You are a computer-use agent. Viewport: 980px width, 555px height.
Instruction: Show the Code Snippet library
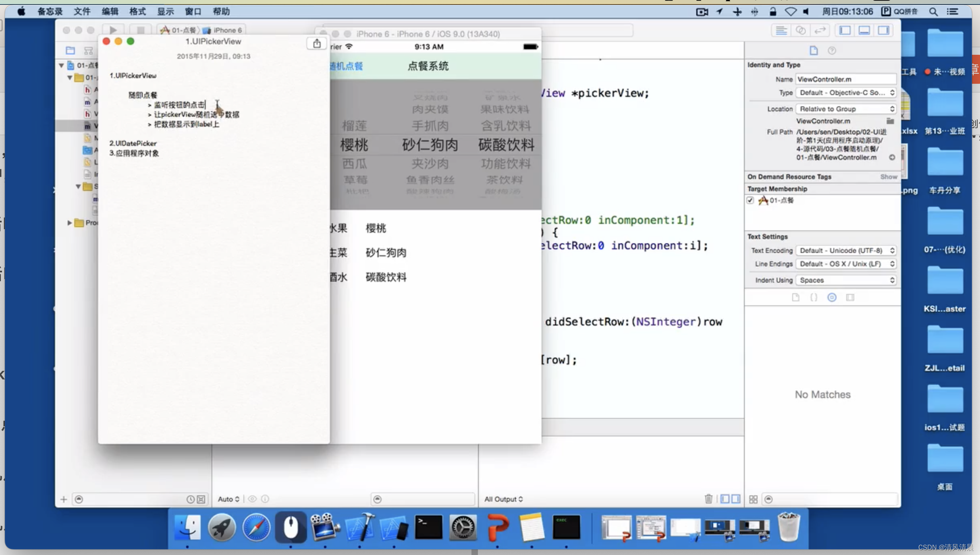click(x=814, y=297)
